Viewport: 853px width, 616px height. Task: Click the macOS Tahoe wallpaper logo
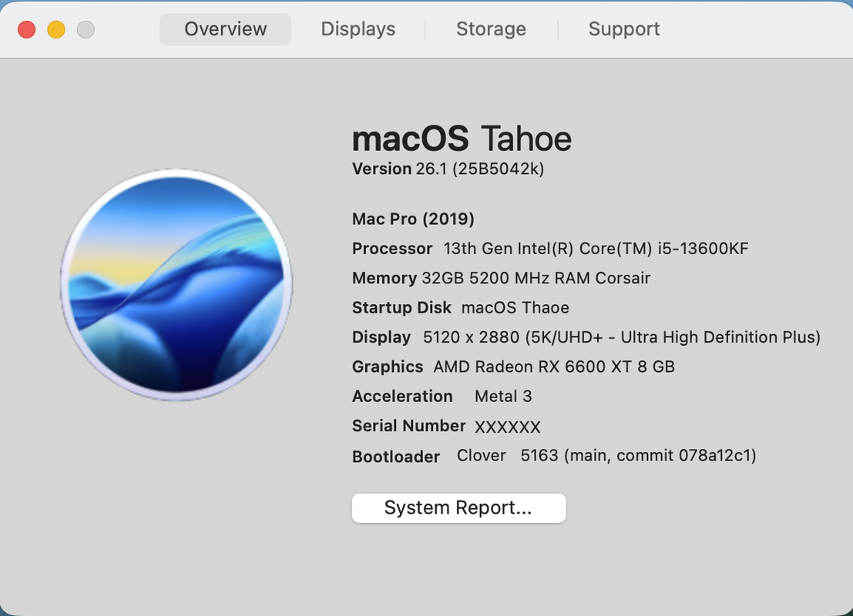click(176, 285)
